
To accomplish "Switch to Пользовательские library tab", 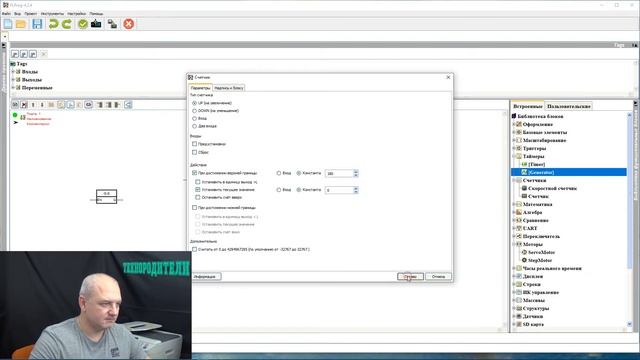I will (x=569, y=106).
